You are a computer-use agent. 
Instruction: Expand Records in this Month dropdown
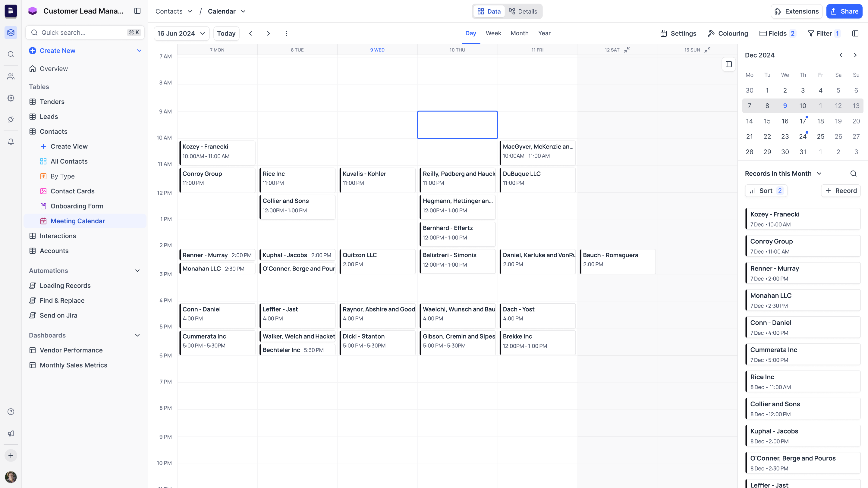point(819,174)
